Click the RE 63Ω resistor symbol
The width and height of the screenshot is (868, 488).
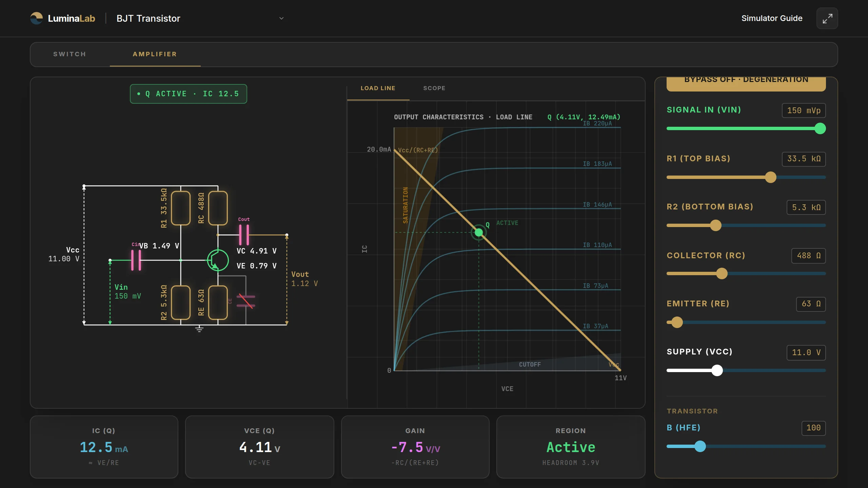[x=218, y=303]
